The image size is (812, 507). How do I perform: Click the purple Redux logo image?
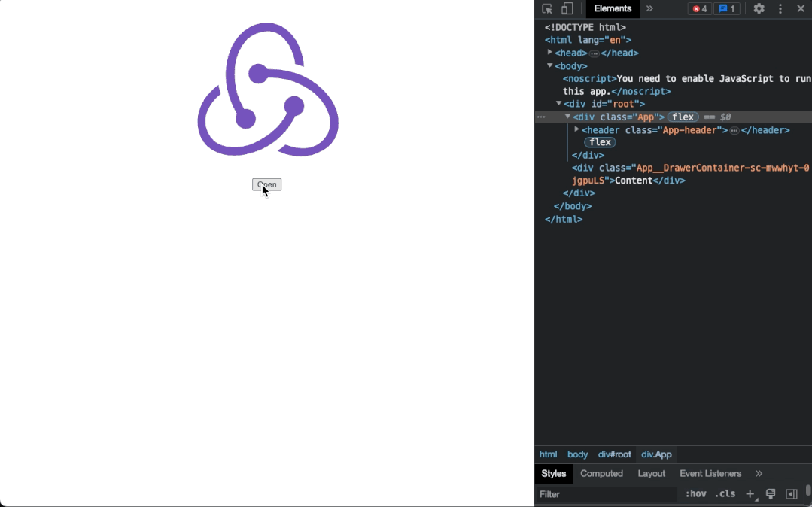[x=268, y=89]
